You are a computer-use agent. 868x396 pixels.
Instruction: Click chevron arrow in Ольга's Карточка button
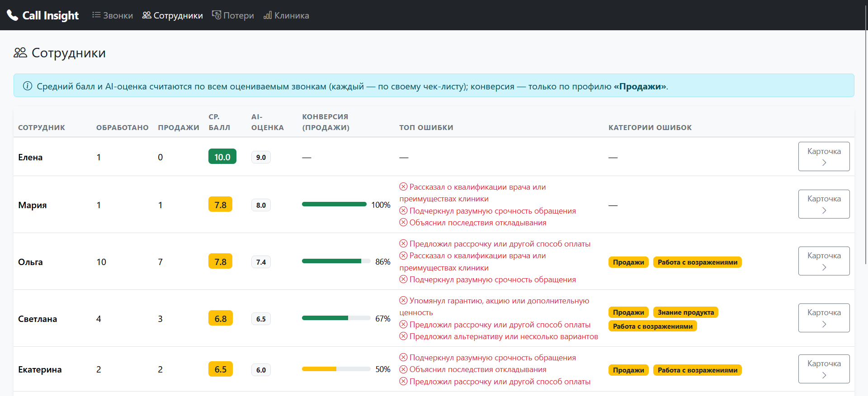coord(824,267)
